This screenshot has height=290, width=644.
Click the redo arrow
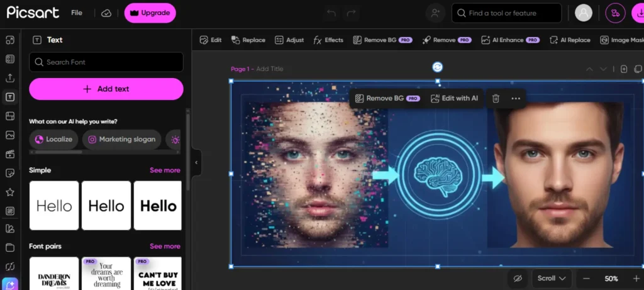point(351,13)
